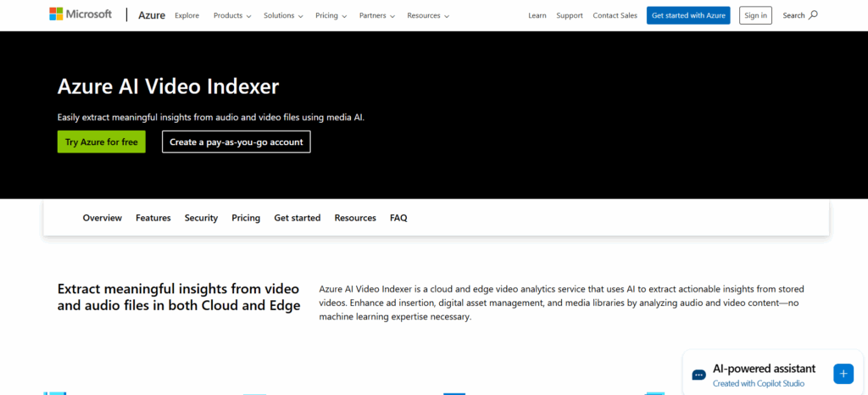Screen dimensions: 868x395
Task: Click the AI-powered assistant title
Action: [764, 369]
